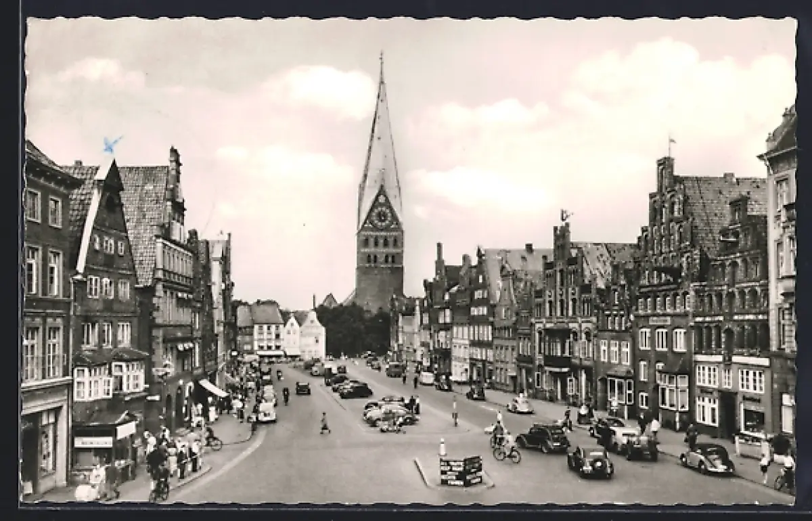Click the white bollard on the traffic island
812x521 pixels.
click(x=443, y=447)
